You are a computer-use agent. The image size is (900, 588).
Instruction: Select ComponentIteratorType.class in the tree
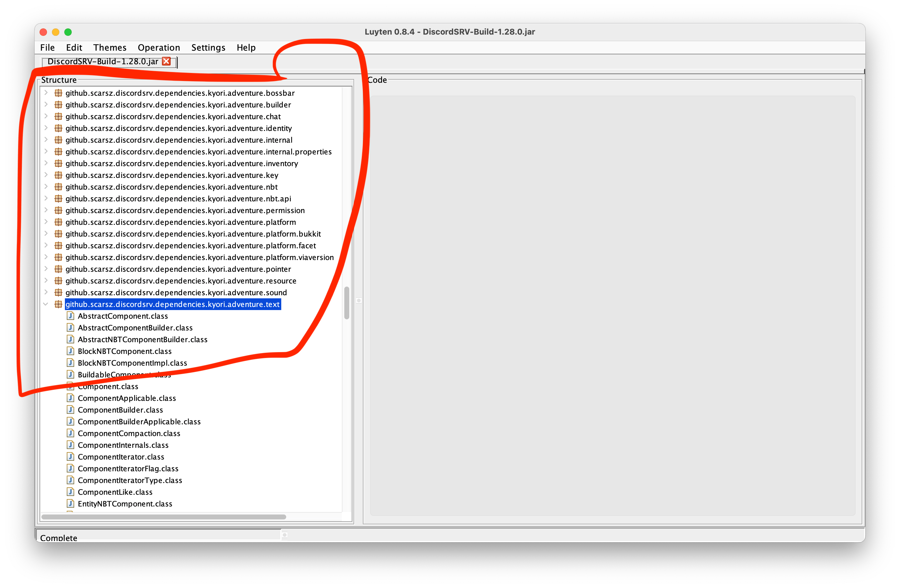click(130, 480)
